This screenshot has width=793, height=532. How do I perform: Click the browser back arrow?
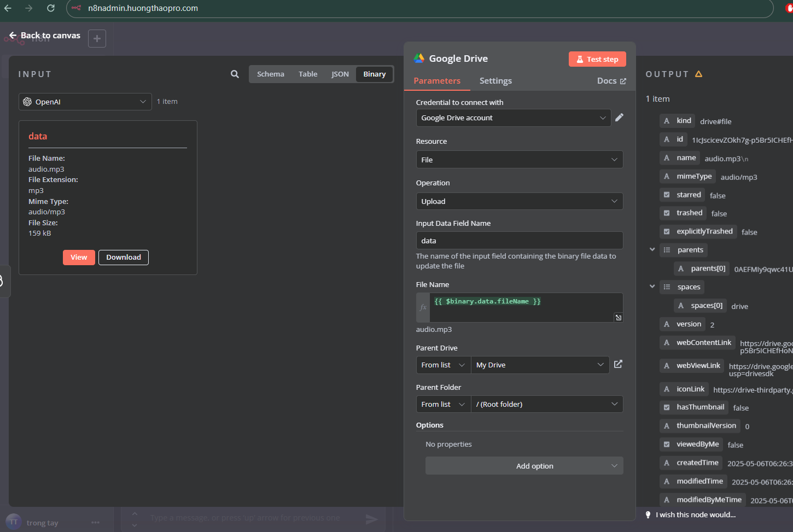pos(8,8)
